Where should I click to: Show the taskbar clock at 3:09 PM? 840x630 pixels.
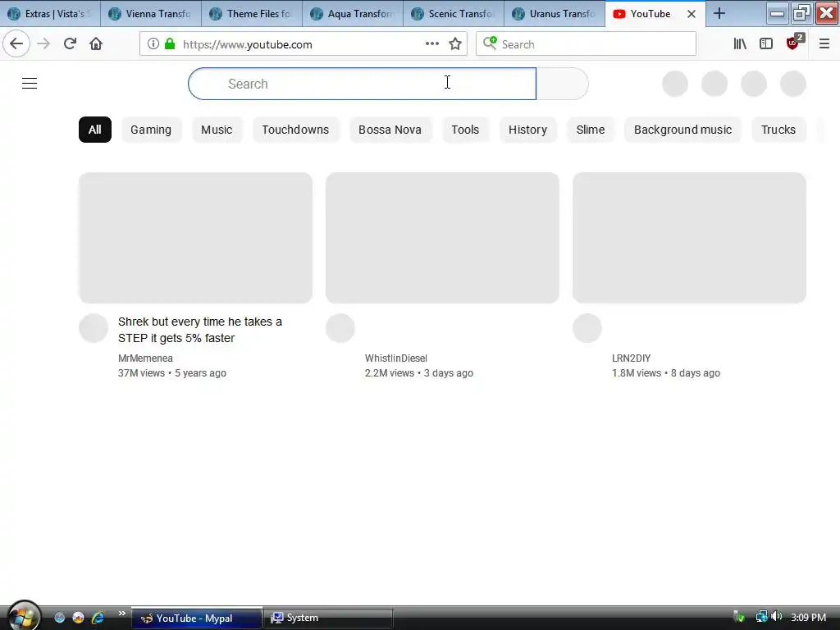(808, 618)
